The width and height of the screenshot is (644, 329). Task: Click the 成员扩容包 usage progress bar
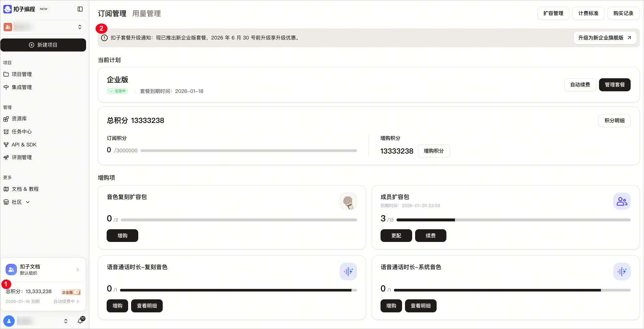(514, 220)
